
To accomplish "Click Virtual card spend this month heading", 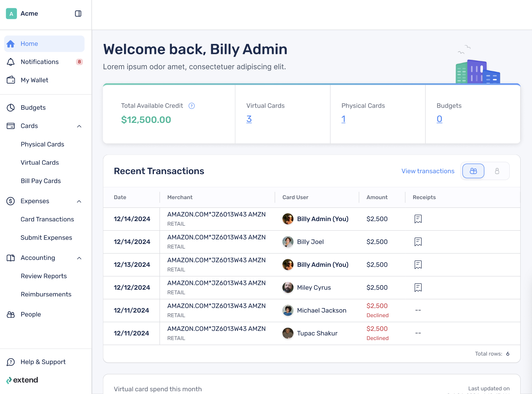I will [158, 389].
